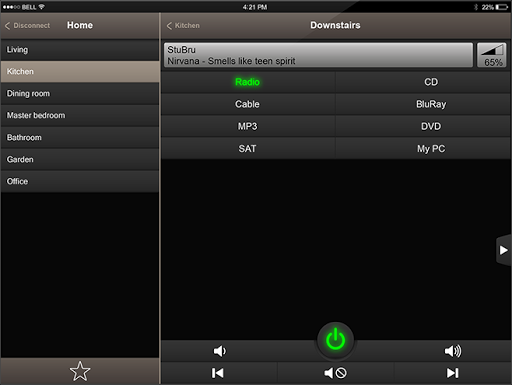512x385 pixels.
Task: Open the Living room entry
Action: coord(80,50)
